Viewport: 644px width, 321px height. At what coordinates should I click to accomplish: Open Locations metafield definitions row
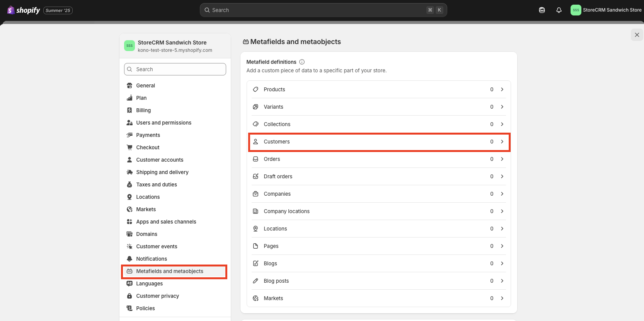(x=379, y=229)
